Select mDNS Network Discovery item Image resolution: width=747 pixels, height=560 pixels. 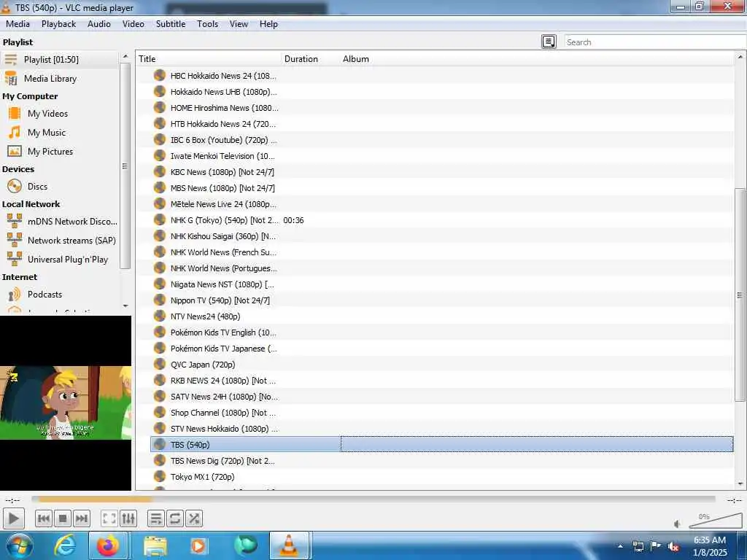pyautogui.click(x=60, y=222)
